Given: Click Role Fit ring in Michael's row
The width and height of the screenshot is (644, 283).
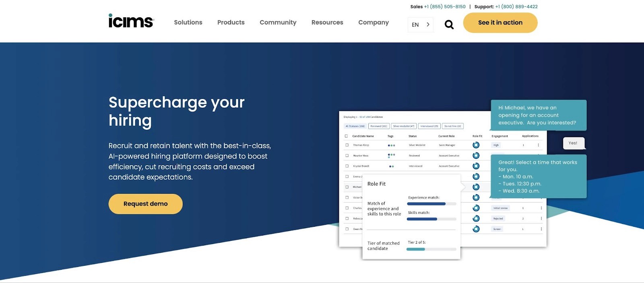Looking at the screenshot, I should 476,187.
